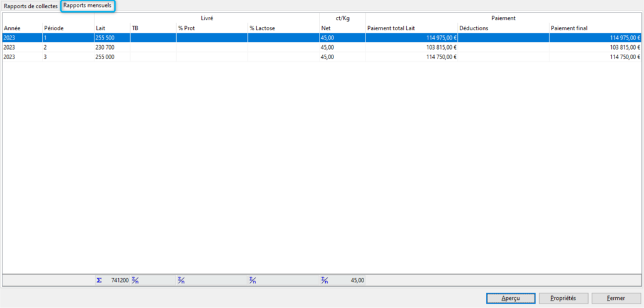Click the average icon under TB column
This screenshot has width=644, height=308.
tap(135, 280)
